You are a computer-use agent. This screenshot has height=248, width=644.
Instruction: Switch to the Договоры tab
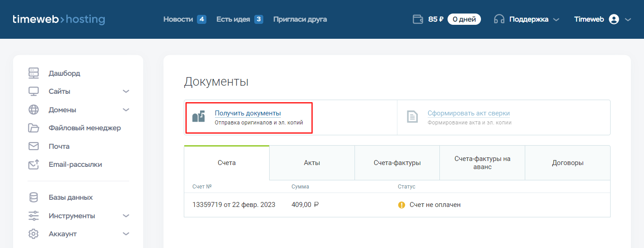[x=568, y=163]
